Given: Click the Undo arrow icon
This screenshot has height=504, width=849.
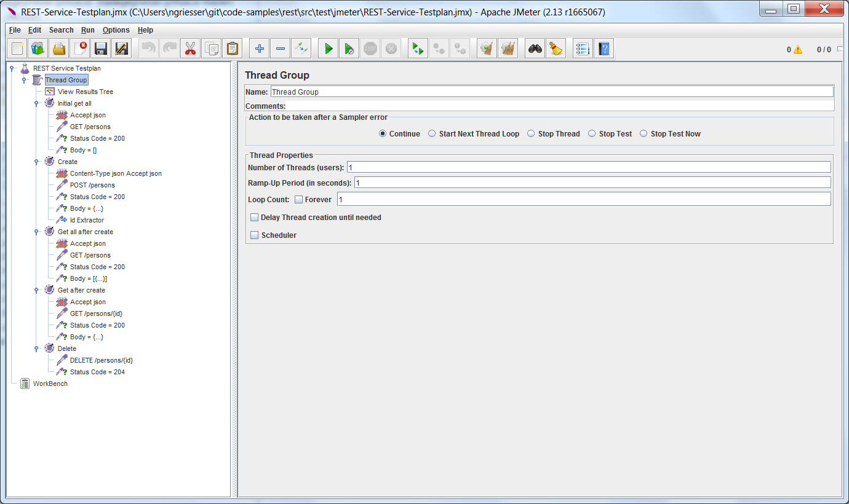Looking at the screenshot, I should click(x=149, y=49).
